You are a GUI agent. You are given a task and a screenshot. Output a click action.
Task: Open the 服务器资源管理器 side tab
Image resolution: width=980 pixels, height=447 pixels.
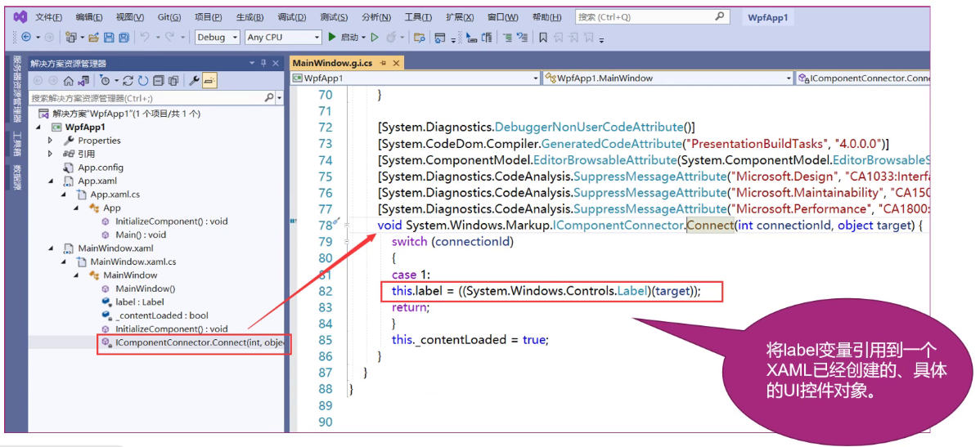(x=17, y=88)
